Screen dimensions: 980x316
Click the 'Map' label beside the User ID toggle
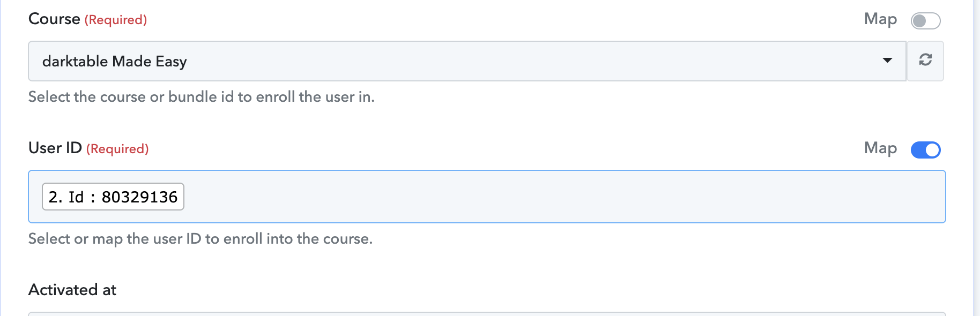pos(880,148)
